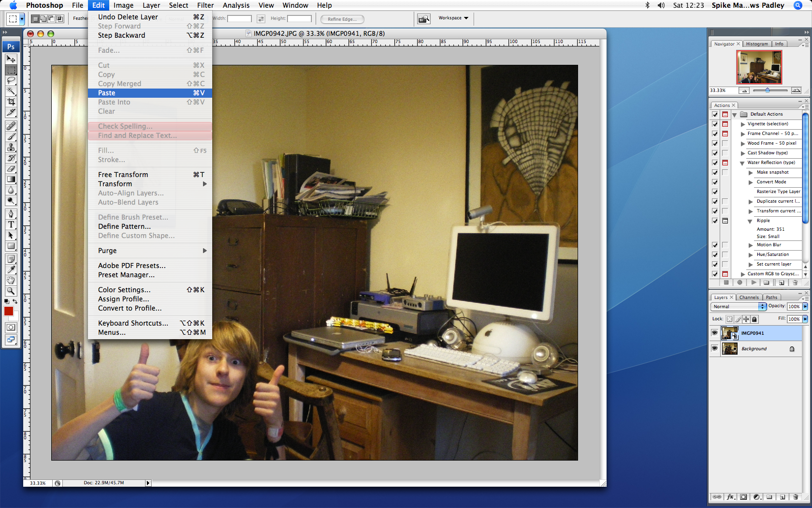
Task: Switch to the Paths tab
Action: (x=771, y=298)
